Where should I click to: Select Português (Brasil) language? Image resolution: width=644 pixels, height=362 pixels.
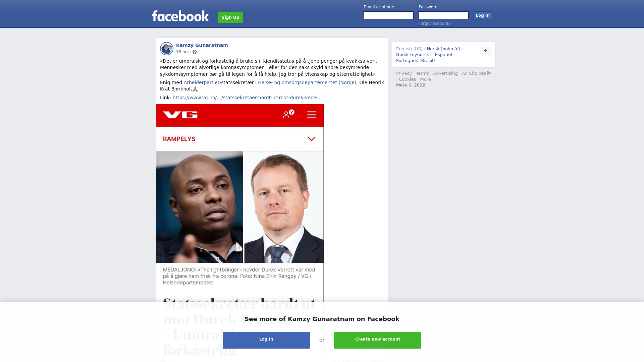pos(416,61)
